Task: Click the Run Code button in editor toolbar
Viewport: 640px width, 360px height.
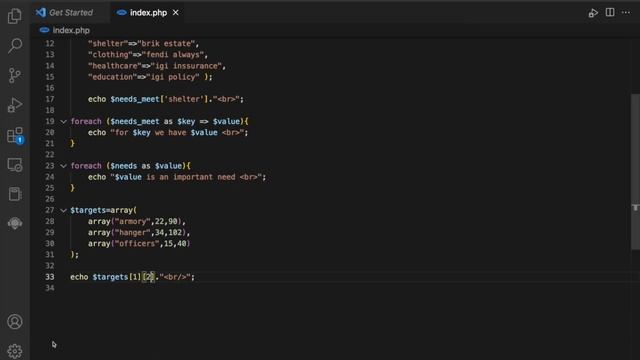Action: pos(593,13)
